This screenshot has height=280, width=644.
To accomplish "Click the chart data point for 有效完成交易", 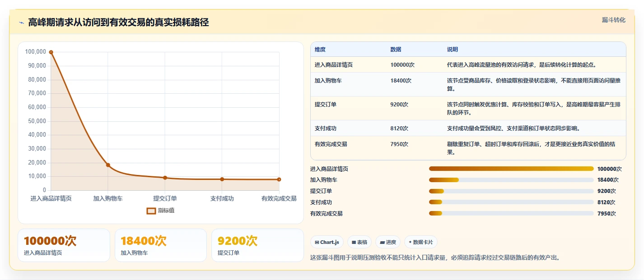I will [279, 179].
